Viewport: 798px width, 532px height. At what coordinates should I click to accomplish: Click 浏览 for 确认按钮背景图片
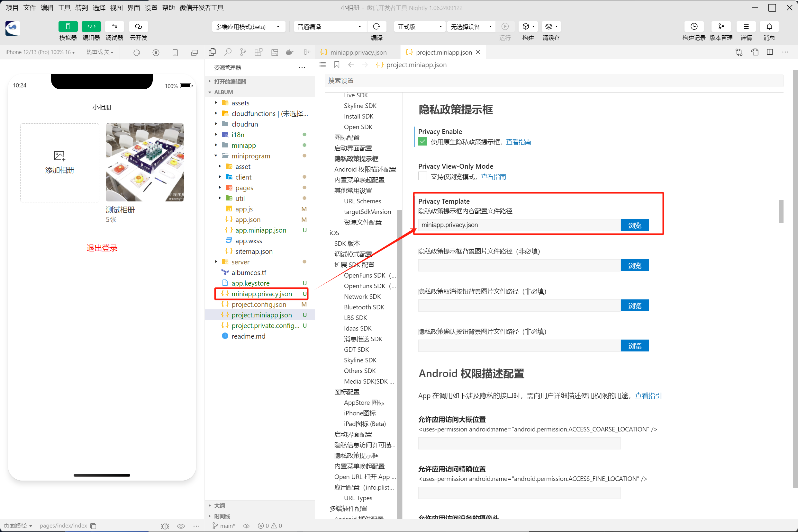pos(635,345)
